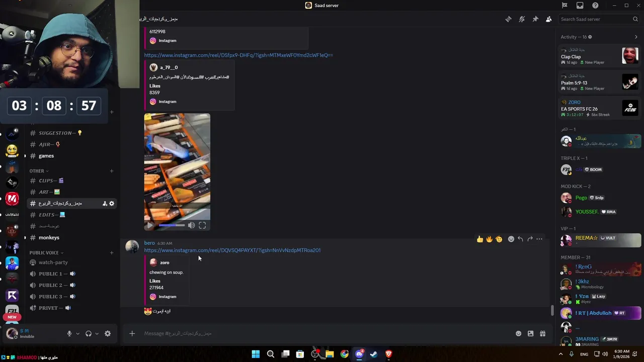The width and height of the screenshot is (644, 362).
Task: Mute the embedded video with speaker icon
Action: [191, 226]
